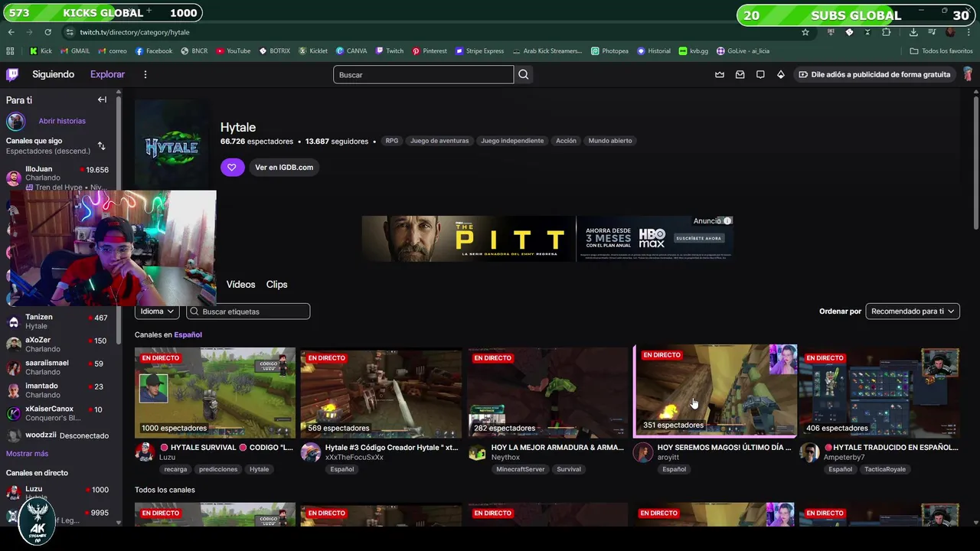The width and height of the screenshot is (980, 551).
Task: Open the 569 espectadores stream thumbnail
Action: click(381, 393)
